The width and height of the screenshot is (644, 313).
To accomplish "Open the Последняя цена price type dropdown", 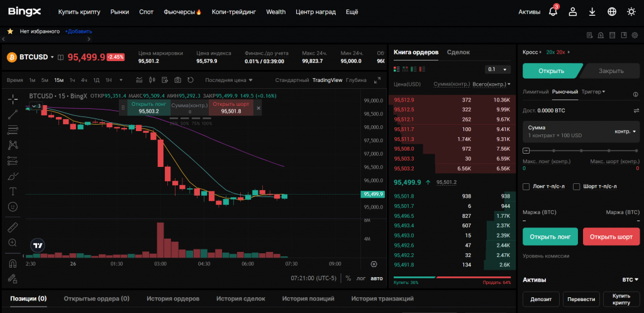I will [229, 80].
